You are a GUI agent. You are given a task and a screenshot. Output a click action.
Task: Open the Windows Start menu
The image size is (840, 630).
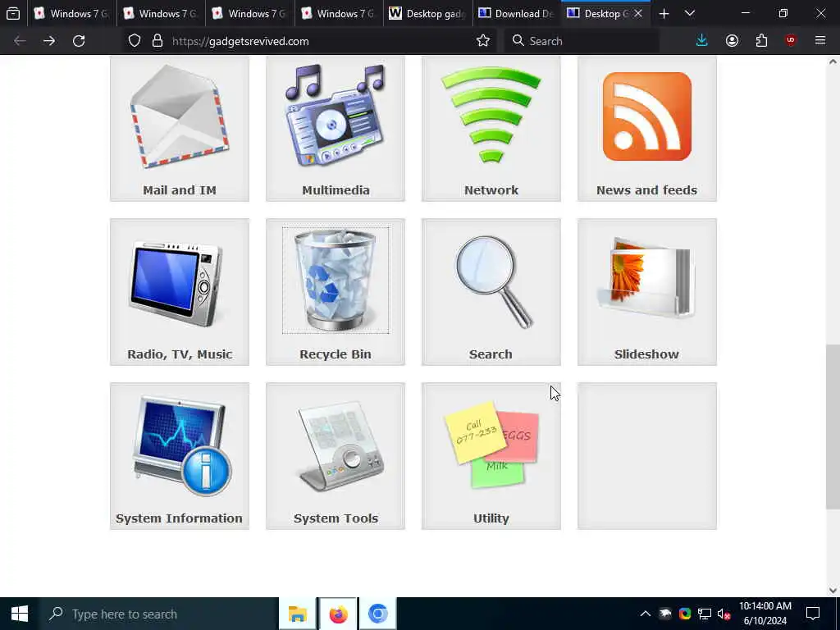[20, 614]
